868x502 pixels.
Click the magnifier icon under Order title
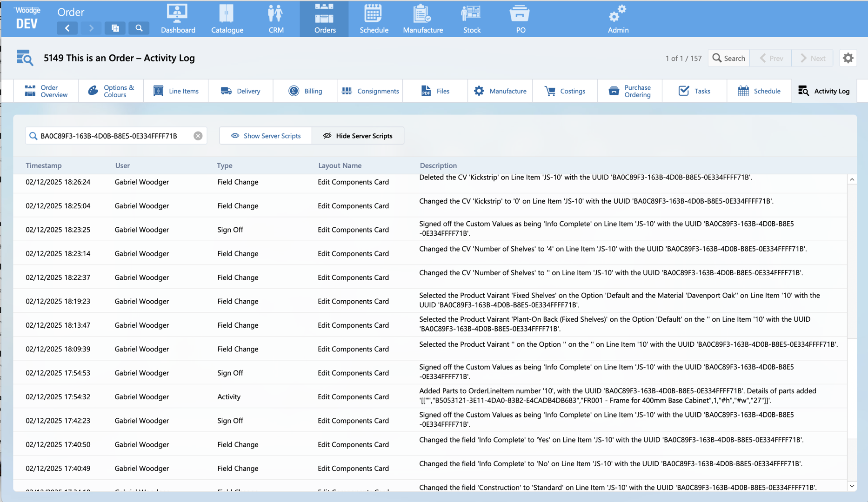coord(139,28)
